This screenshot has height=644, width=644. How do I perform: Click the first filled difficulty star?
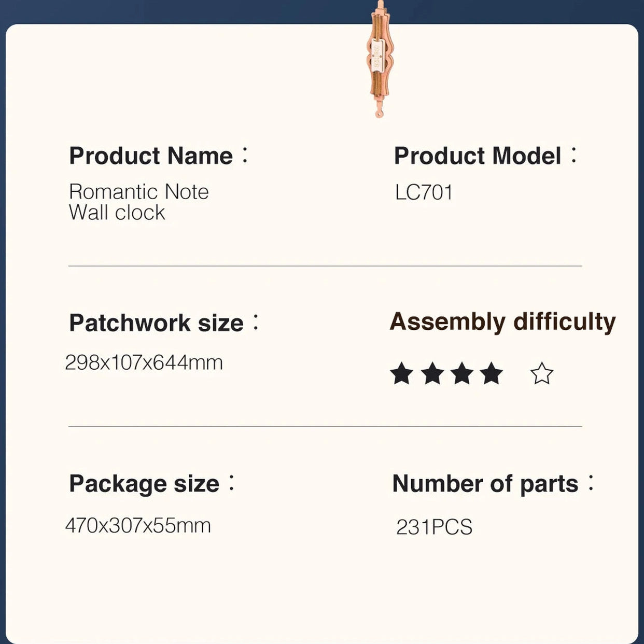(x=401, y=373)
